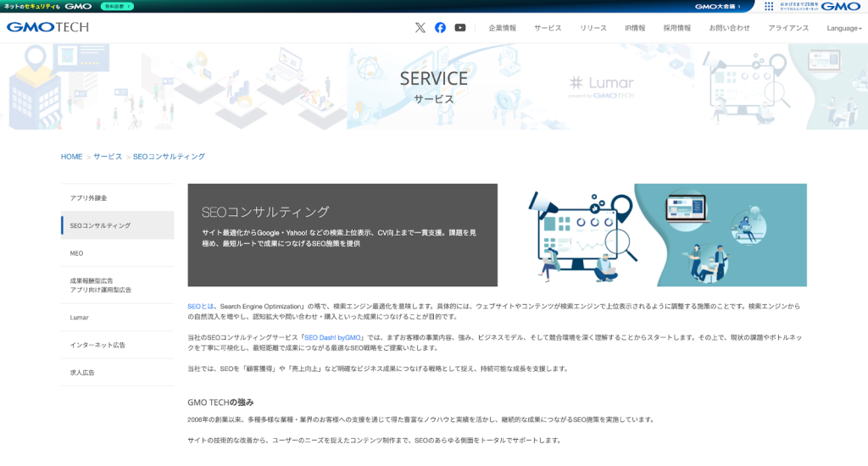The image size is (868, 466).
Task: Click the GMO group grid icon
Action: point(769,6)
